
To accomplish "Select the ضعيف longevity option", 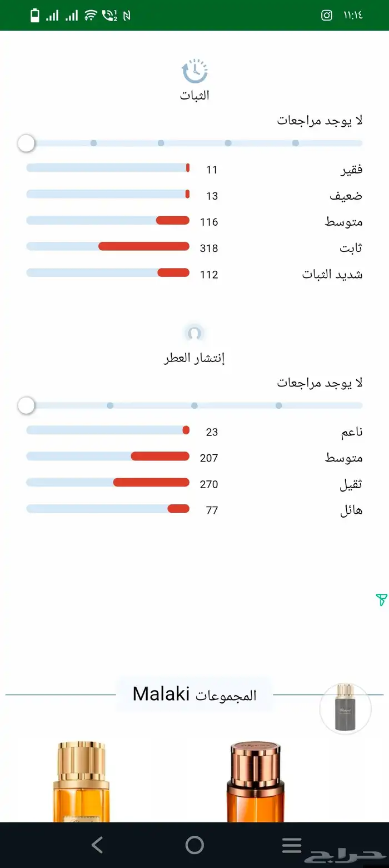I will (x=108, y=194).
